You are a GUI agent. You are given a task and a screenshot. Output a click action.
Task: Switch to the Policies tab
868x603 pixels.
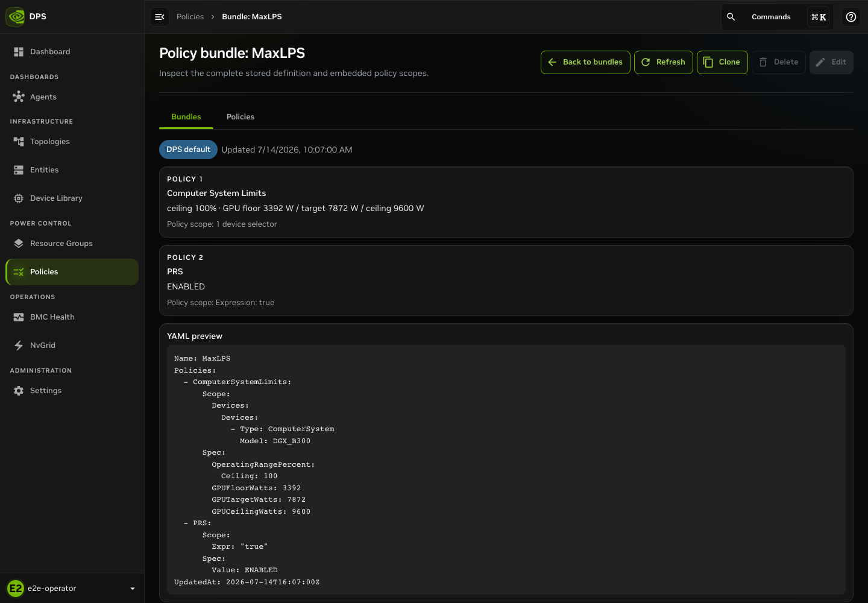pyautogui.click(x=241, y=117)
